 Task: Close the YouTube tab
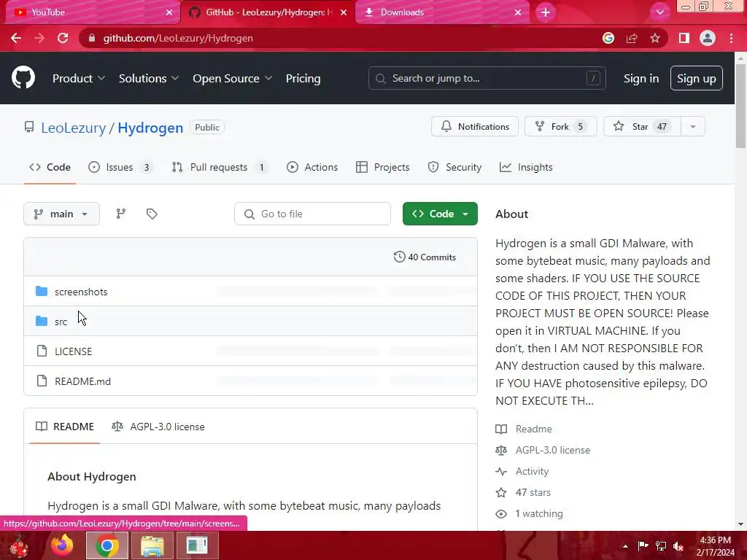tap(169, 12)
